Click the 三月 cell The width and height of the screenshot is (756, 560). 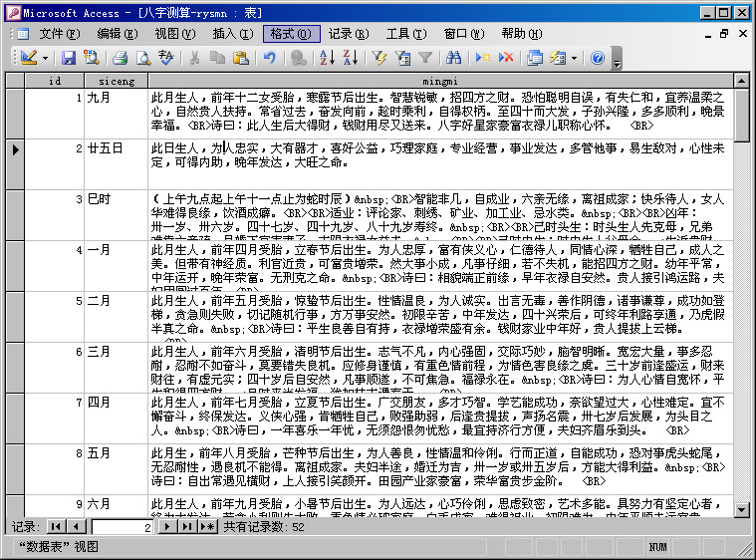pyautogui.click(x=117, y=368)
